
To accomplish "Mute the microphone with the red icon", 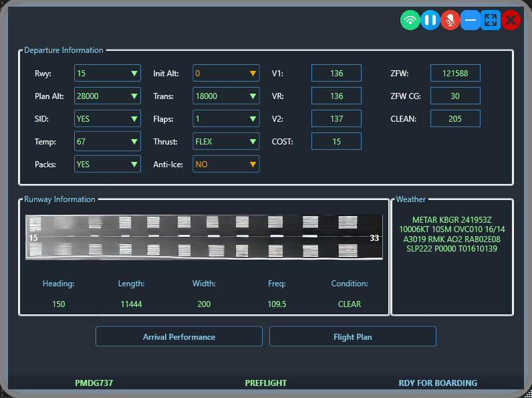I will (x=450, y=20).
